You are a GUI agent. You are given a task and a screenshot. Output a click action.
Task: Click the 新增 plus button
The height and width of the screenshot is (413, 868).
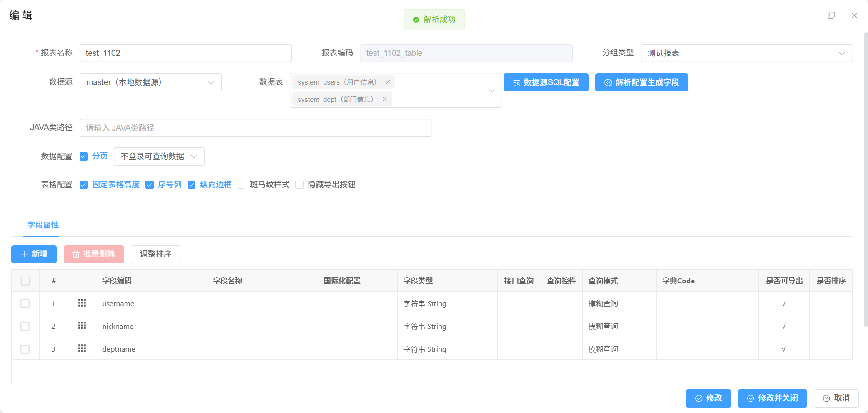tap(34, 254)
